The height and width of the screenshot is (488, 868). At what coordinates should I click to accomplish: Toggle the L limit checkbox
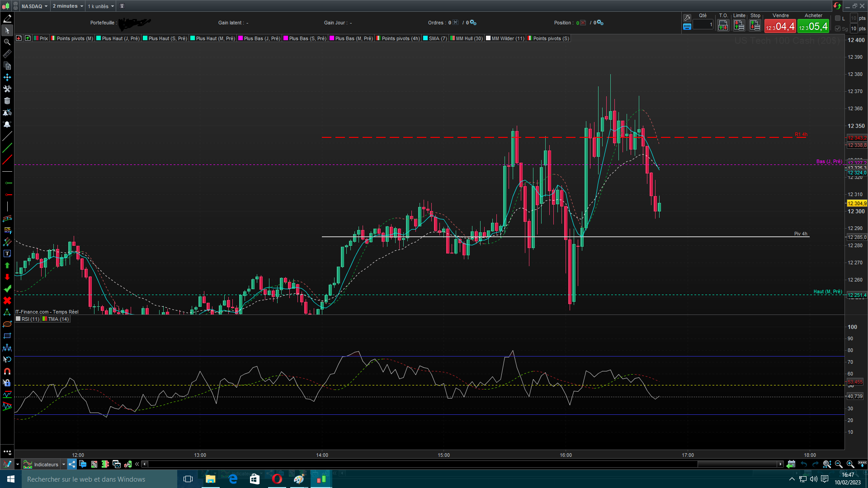point(838,18)
